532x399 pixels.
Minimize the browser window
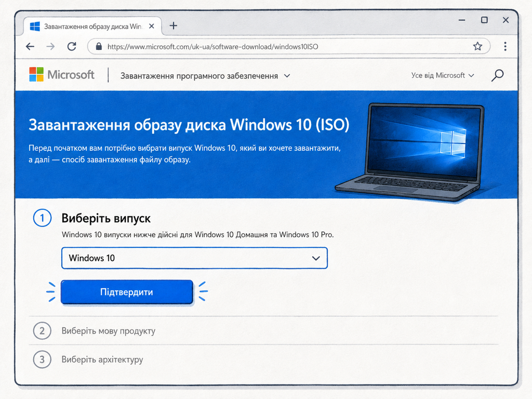pyautogui.click(x=462, y=20)
